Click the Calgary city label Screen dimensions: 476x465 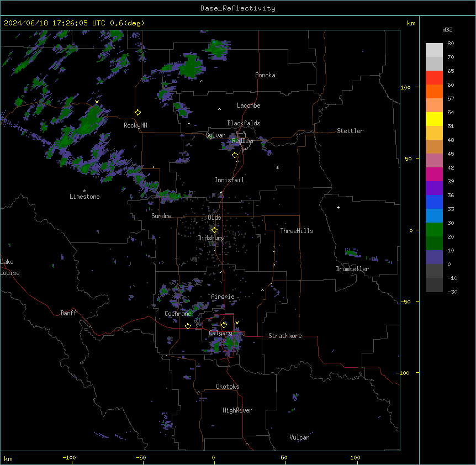[220, 333]
